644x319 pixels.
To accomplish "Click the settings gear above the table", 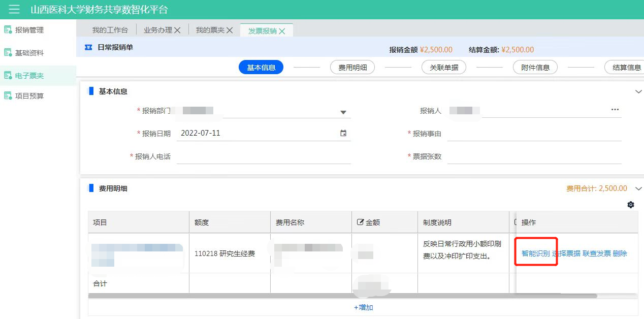I will (631, 205).
